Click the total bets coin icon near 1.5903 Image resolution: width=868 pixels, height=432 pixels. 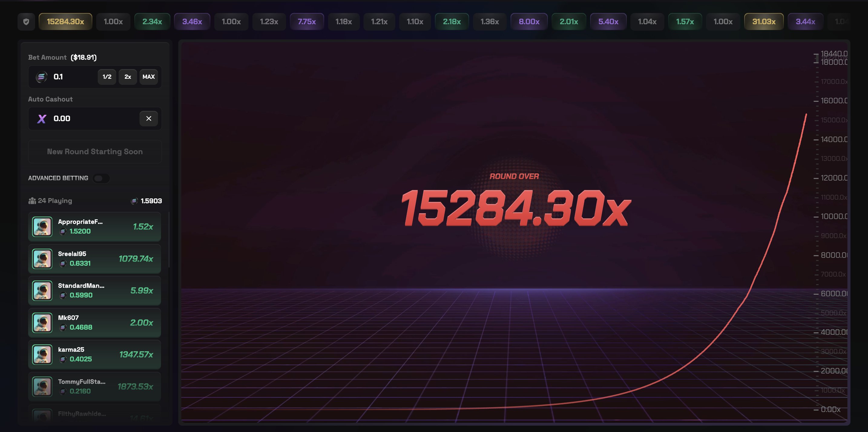point(134,201)
